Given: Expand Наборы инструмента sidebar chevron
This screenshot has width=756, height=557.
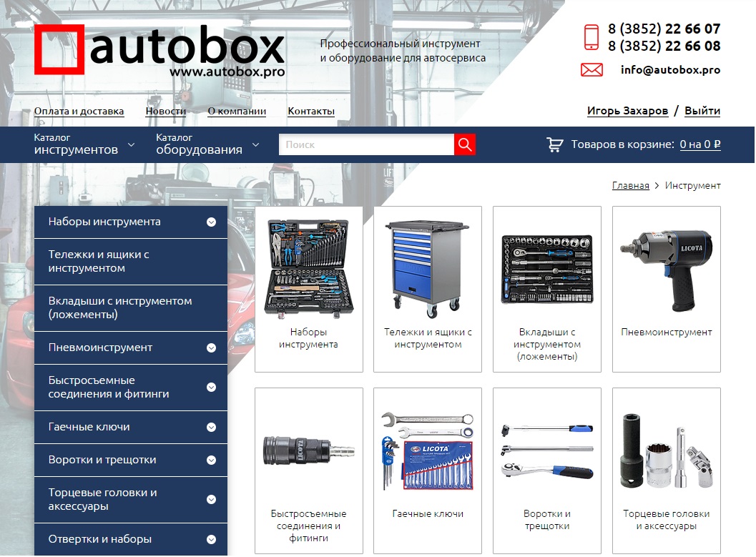Looking at the screenshot, I should 211,222.
